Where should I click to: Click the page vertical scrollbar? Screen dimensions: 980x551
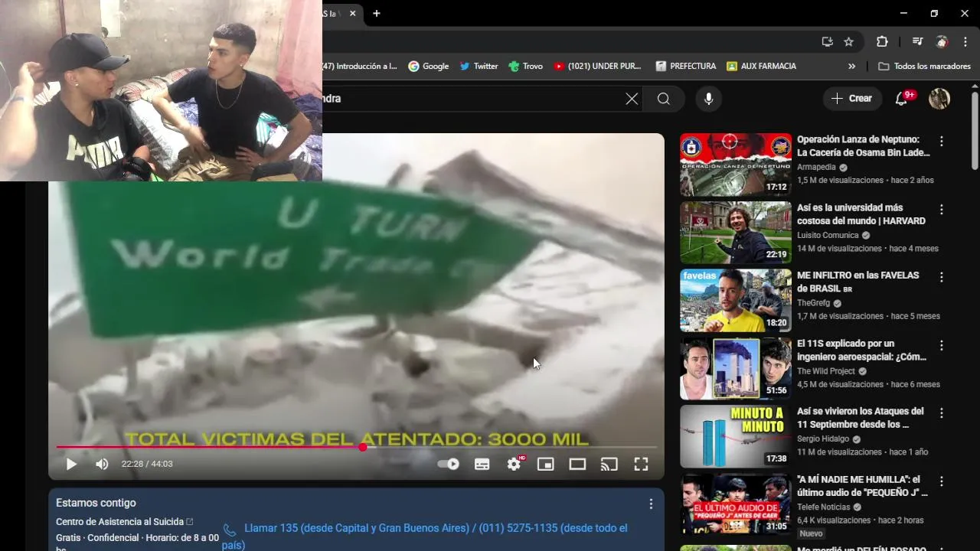pos(975,130)
